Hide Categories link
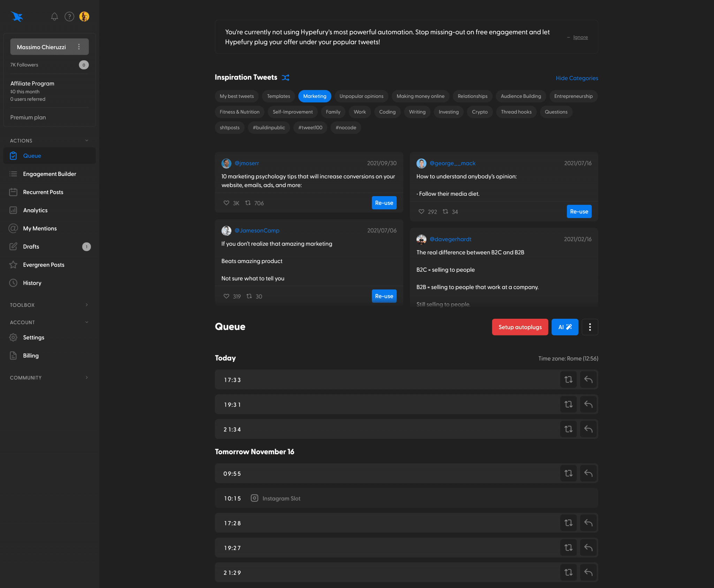 click(577, 78)
